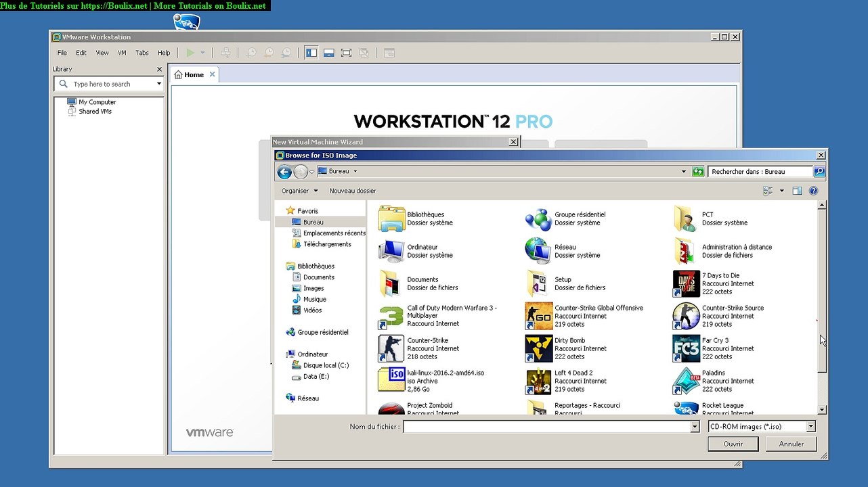Click the console view icon at toolbar end

pyautogui.click(x=389, y=53)
